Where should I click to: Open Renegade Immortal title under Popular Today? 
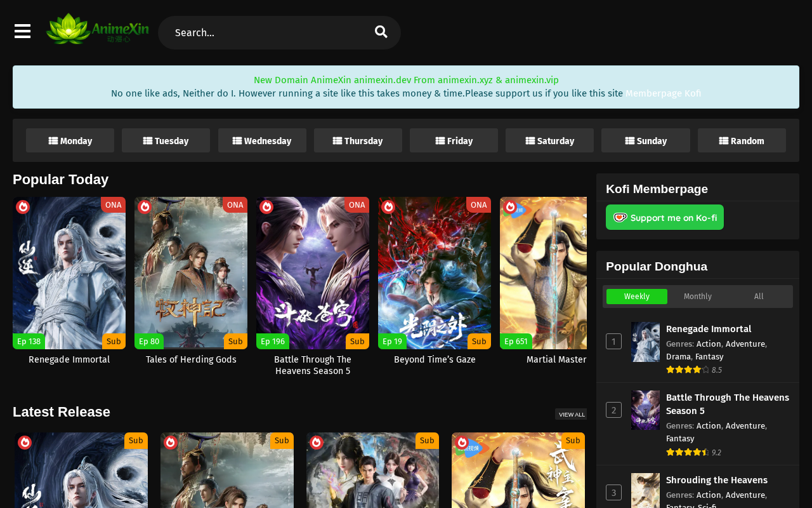pyautogui.click(x=69, y=359)
